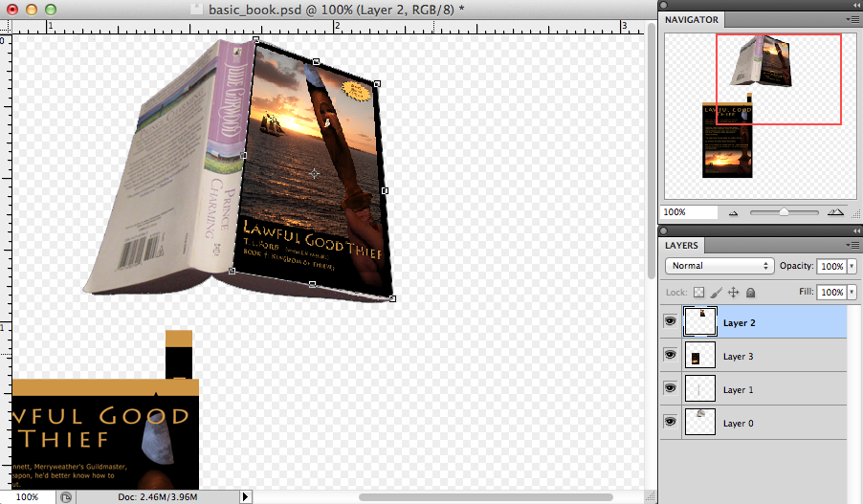Click the Layer 3 name label

tap(738, 357)
